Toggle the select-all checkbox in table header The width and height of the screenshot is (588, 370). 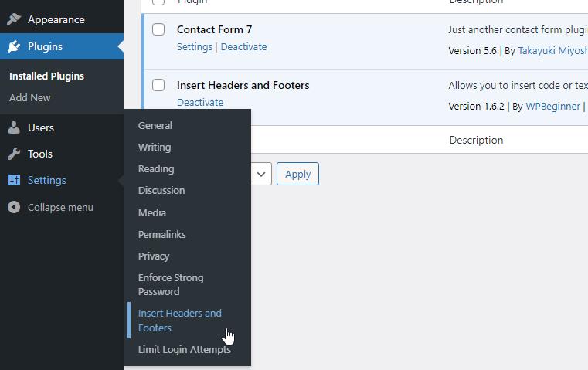click(158, 2)
